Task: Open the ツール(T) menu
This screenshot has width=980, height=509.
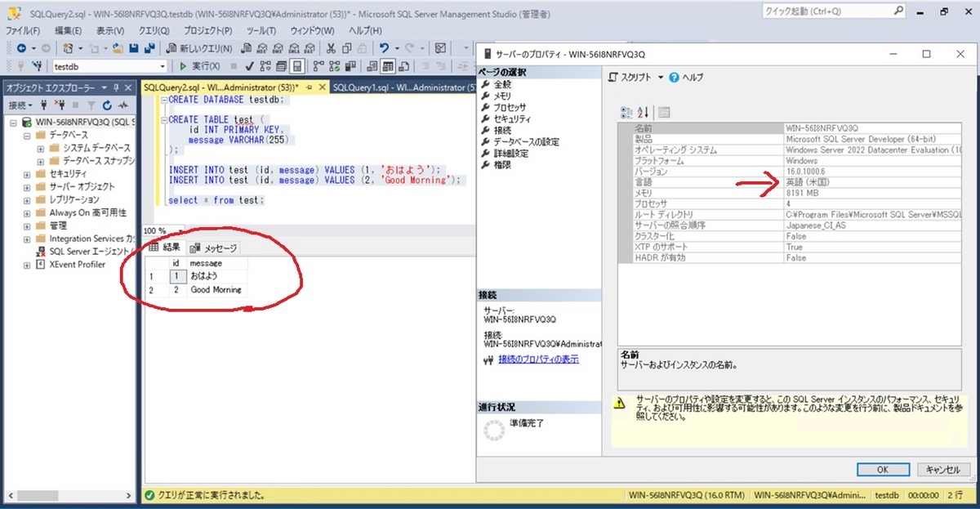Action: coord(261,30)
